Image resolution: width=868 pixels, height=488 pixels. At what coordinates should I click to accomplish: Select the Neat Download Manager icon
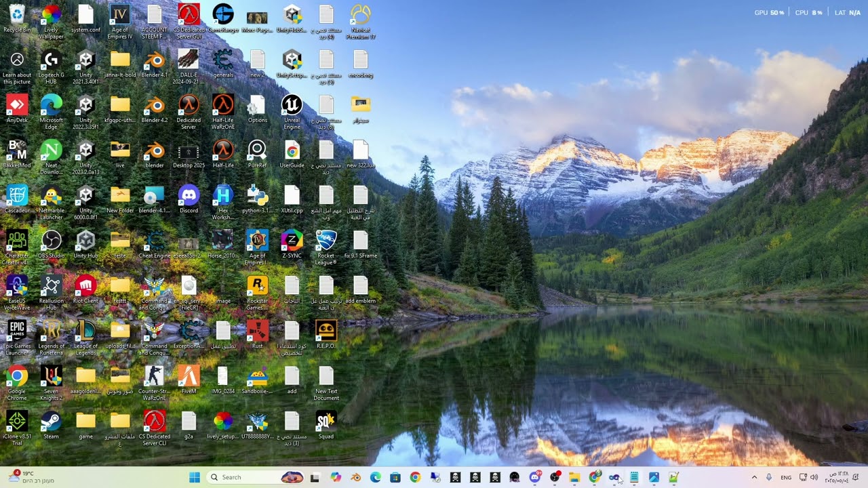(52, 158)
